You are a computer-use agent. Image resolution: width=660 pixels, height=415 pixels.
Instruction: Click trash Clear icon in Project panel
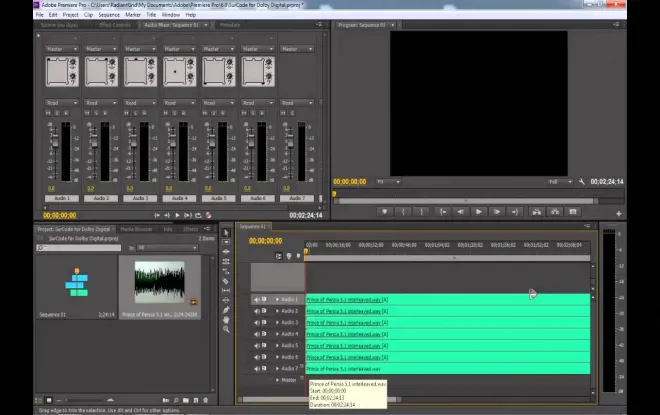206,400
